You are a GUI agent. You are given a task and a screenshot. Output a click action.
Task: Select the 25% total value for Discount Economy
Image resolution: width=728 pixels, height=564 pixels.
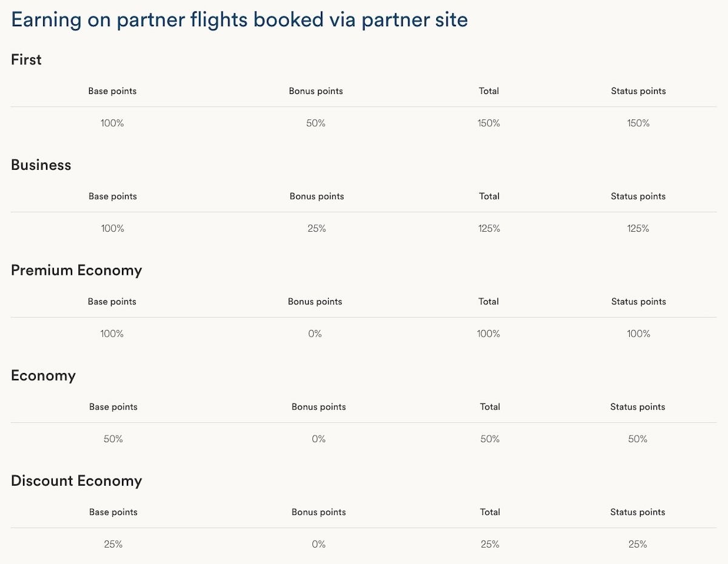(x=490, y=544)
